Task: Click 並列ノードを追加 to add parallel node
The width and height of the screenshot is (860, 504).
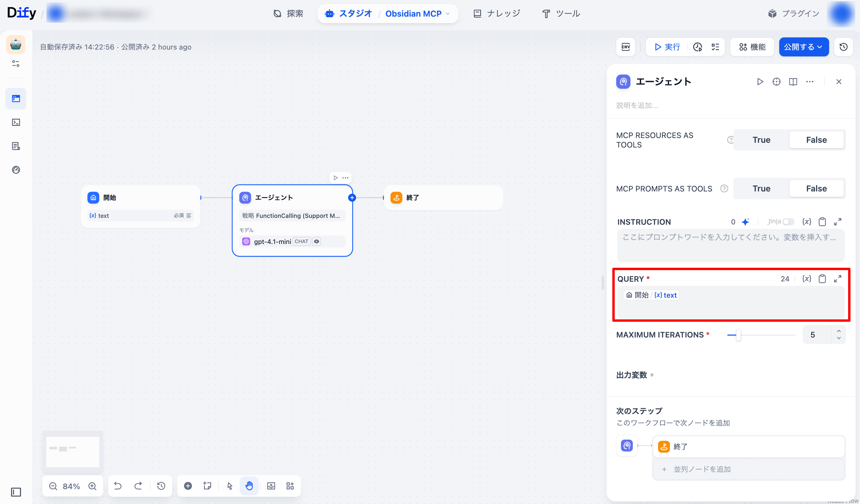Action: [702, 469]
